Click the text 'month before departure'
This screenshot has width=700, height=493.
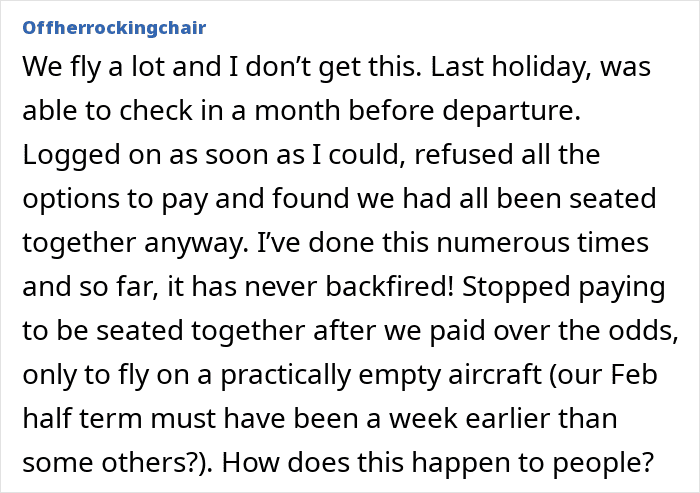coord(417,111)
